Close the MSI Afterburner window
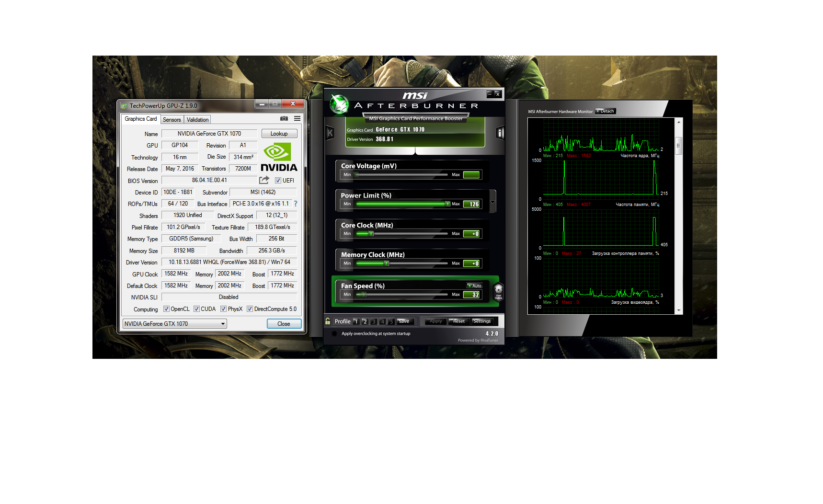 point(498,94)
